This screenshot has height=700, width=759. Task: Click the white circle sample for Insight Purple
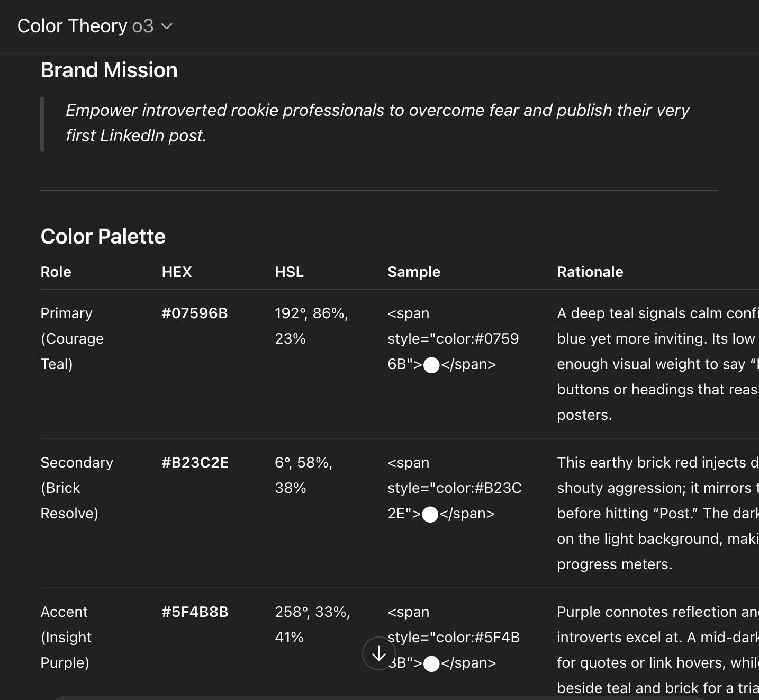[431, 663]
